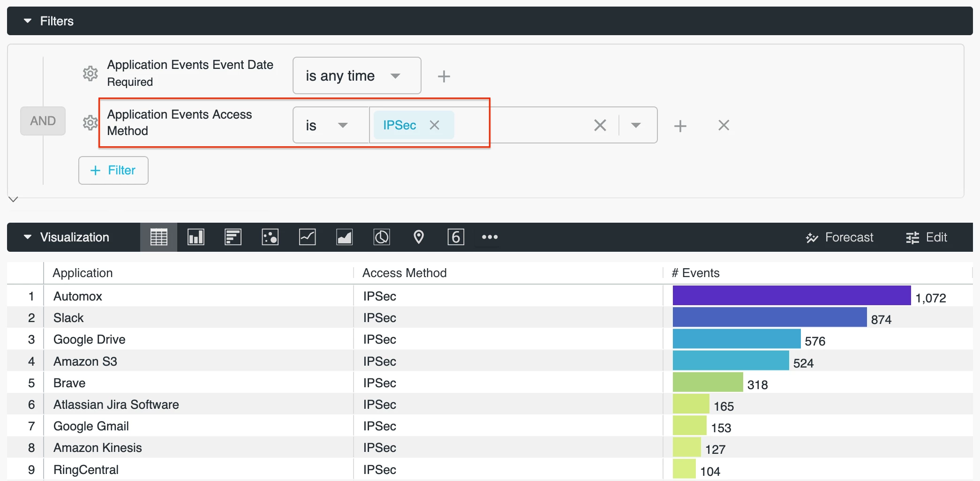Select the pie chart visualization
This screenshot has height=481, width=980.
click(x=382, y=237)
